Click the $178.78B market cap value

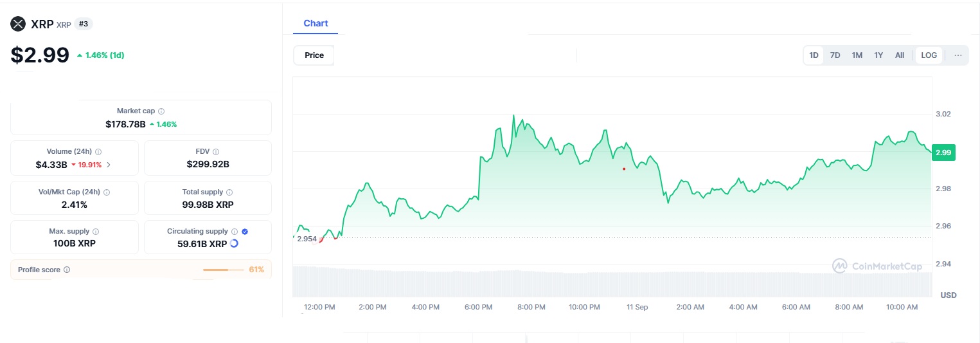[125, 124]
